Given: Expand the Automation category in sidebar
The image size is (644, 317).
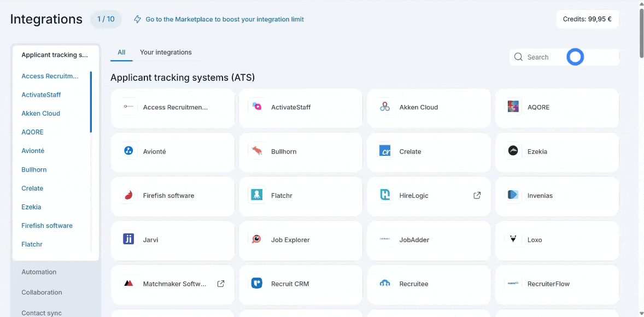Looking at the screenshot, I should [x=39, y=272].
